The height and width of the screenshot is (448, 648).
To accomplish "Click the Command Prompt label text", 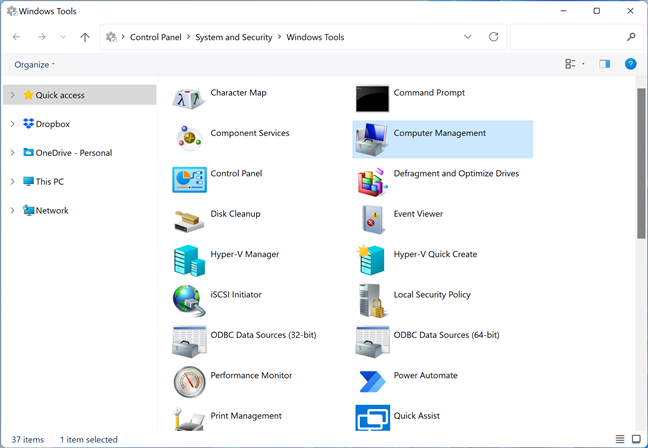I will (x=429, y=93).
